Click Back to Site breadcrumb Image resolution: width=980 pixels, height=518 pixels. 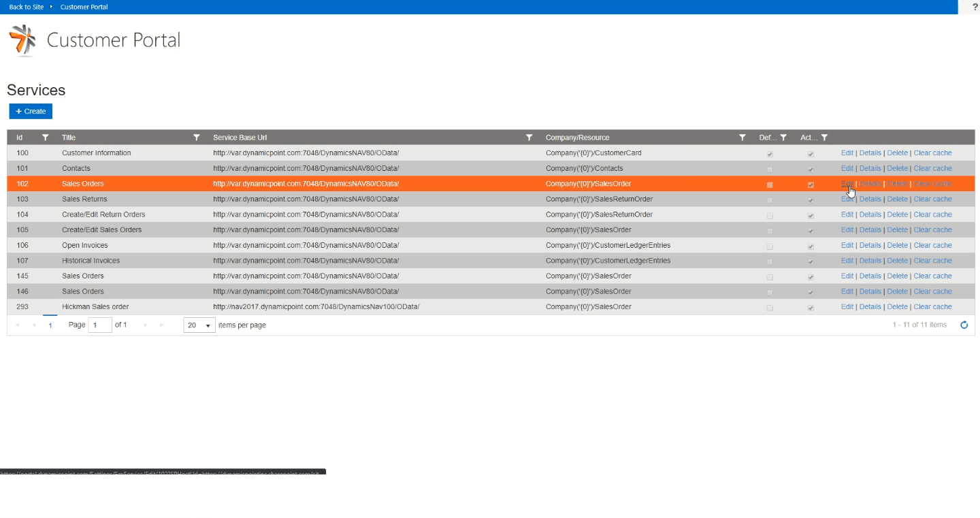point(27,7)
